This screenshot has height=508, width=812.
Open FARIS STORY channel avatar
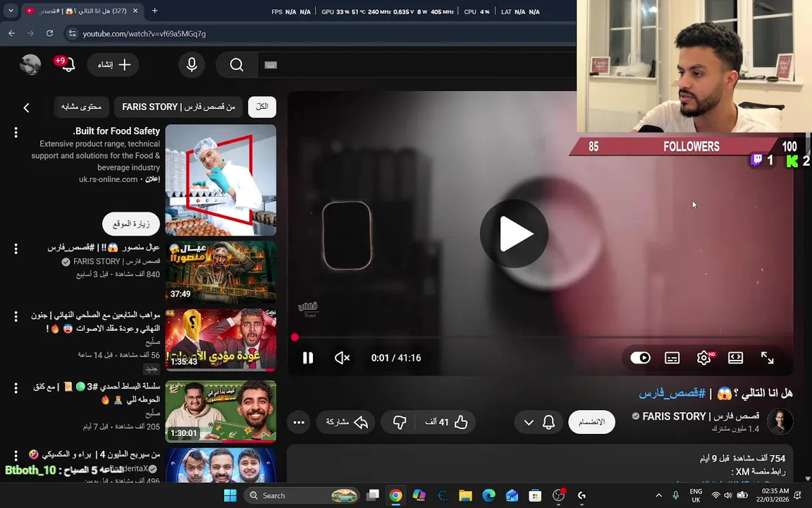780,421
